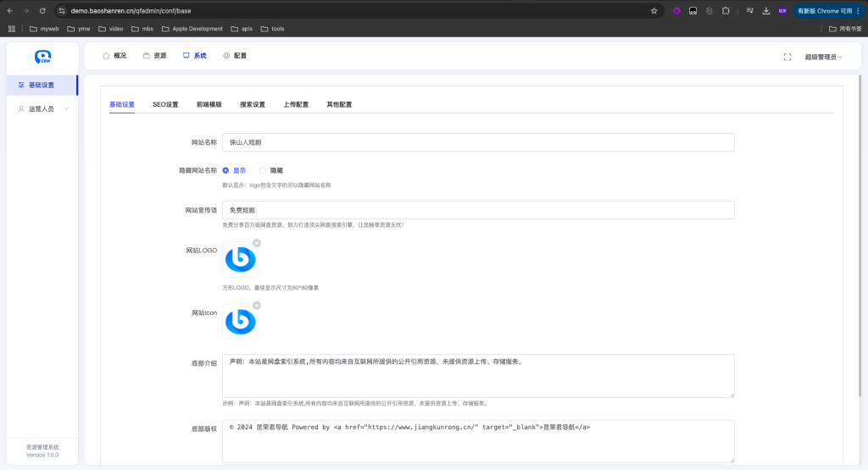
Task: Click the 网站LOGO image thumbnail
Action: tap(240, 259)
